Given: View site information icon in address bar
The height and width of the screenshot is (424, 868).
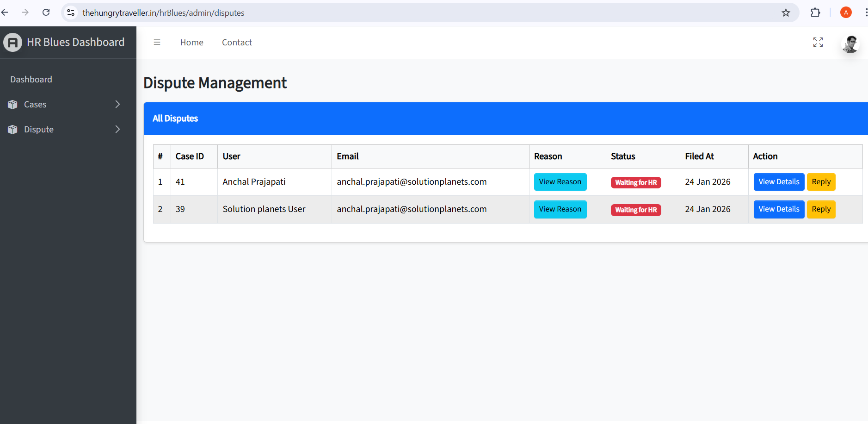Looking at the screenshot, I should 71,12.
